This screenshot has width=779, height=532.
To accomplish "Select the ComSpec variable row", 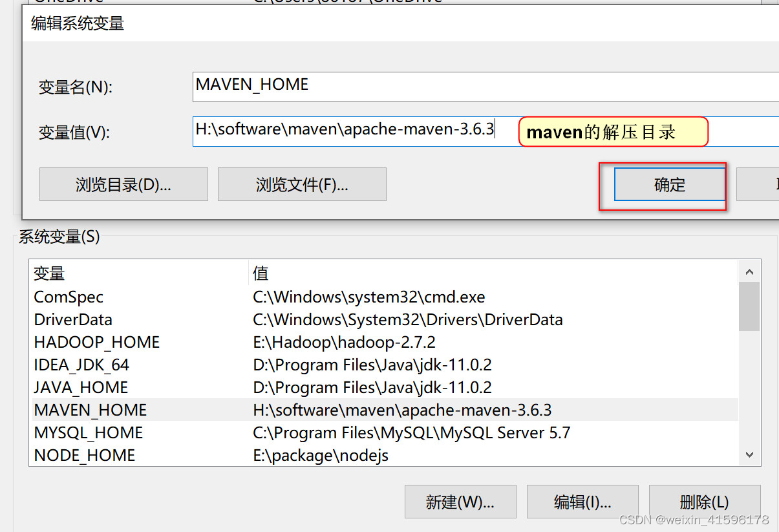I will 385,297.
